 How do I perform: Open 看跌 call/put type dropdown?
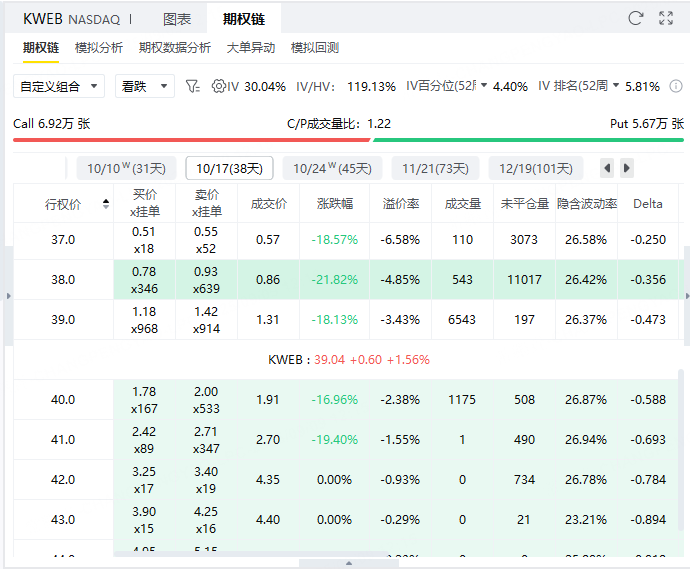click(145, 86)
